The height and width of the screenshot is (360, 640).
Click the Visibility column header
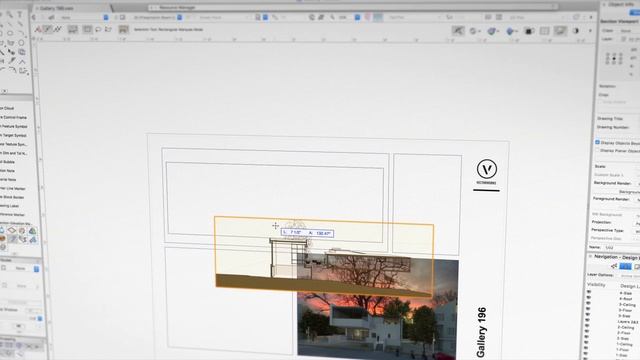[596, 285]
